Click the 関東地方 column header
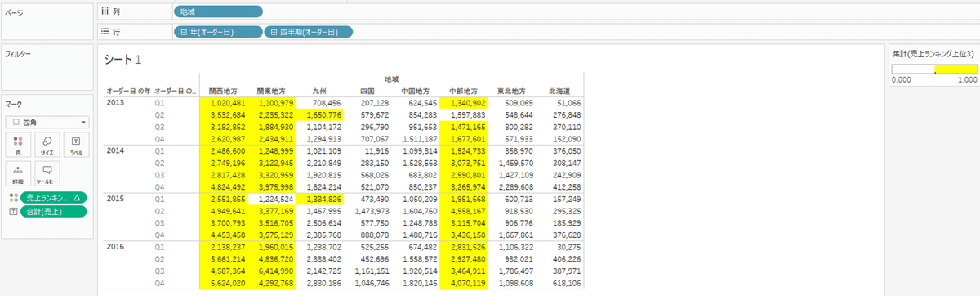Screen dimensions: 980x296 [x=271, y=91]
